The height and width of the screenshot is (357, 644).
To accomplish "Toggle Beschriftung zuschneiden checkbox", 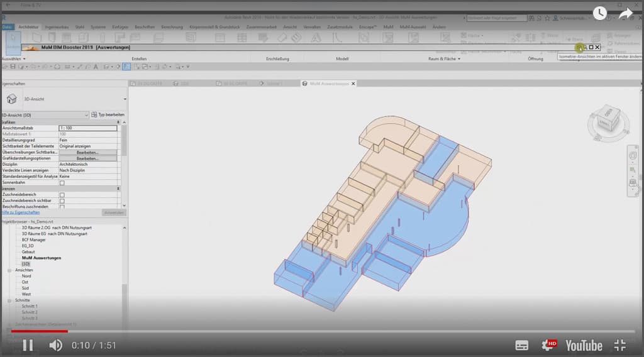I will [62, 207].
